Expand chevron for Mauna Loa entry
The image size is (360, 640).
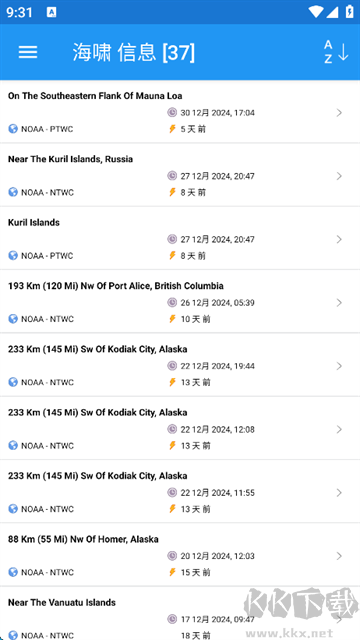(339, 113)
